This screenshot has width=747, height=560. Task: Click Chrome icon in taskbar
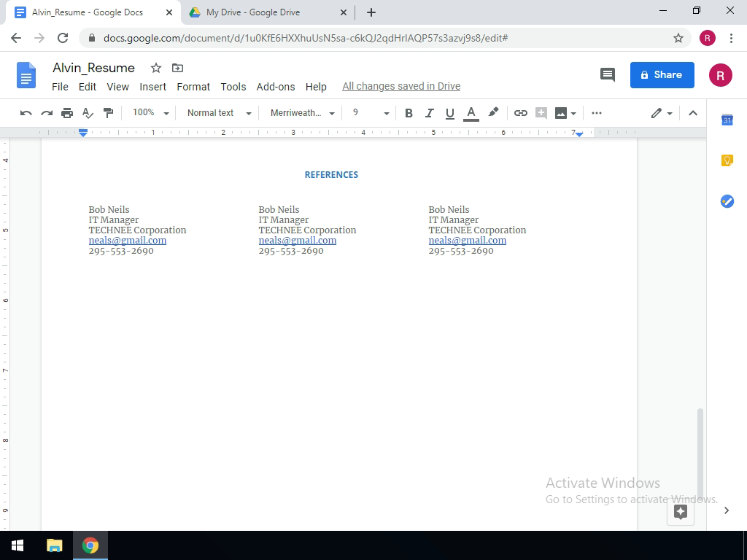(x=90, y=545)
